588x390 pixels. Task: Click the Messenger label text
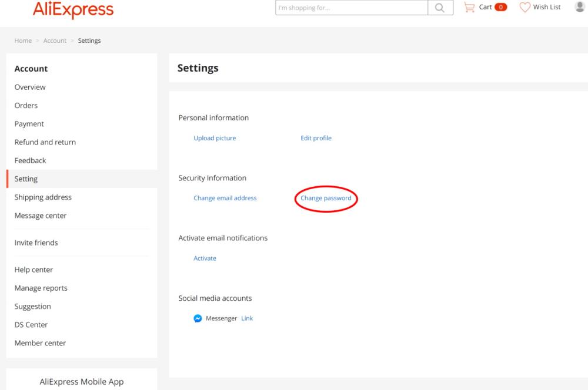coord(221,318)
